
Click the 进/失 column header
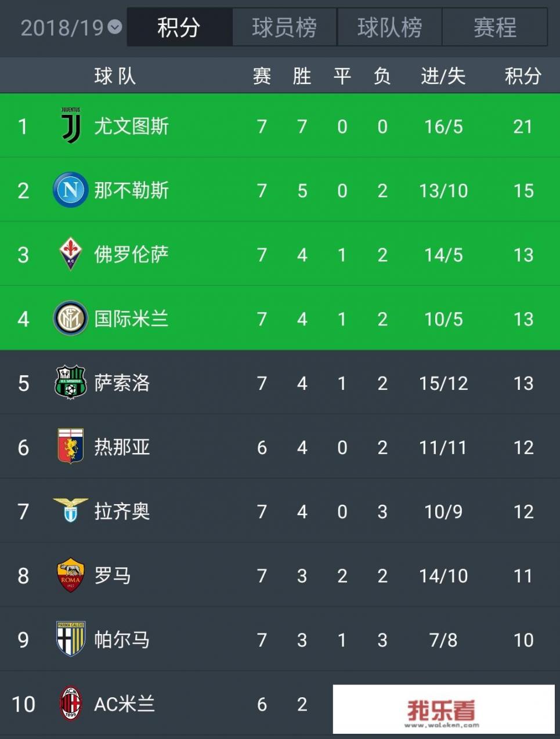(443, 75)
